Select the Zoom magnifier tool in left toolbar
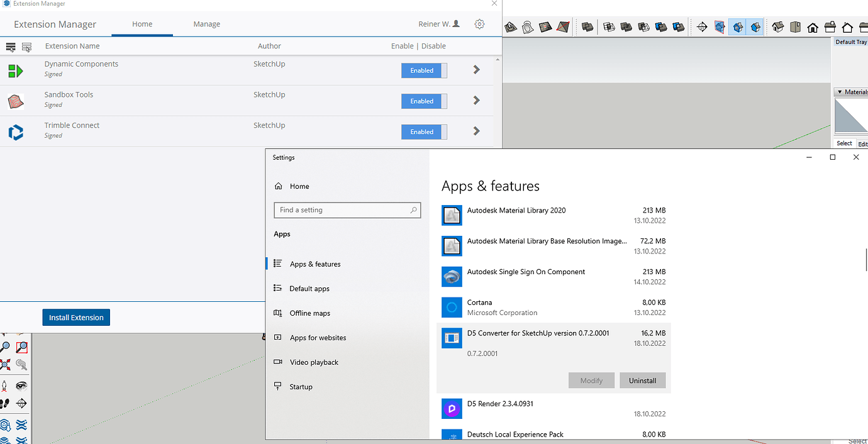868x444 pixels. [5, 347]
